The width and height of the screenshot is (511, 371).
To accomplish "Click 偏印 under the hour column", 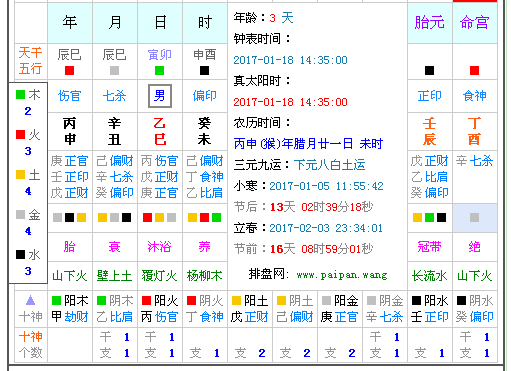I will point(205,96).
